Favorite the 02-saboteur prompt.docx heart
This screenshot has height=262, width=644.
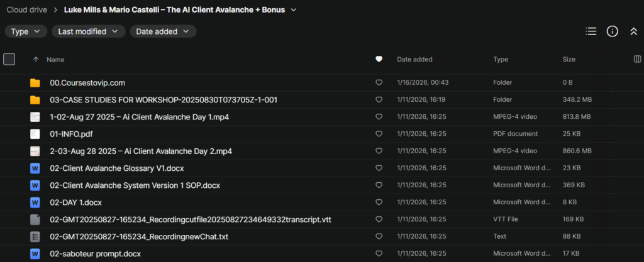379,253
